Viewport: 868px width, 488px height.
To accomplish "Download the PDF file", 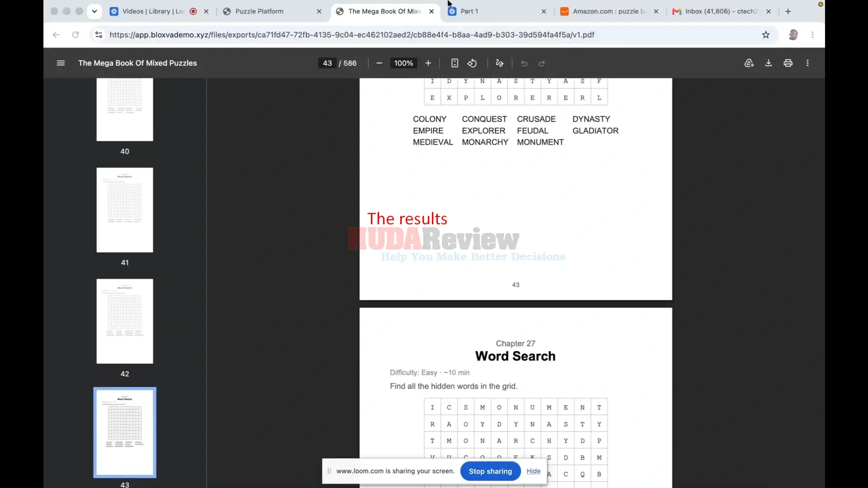I will pyautogui.click(x=768, y=63).
